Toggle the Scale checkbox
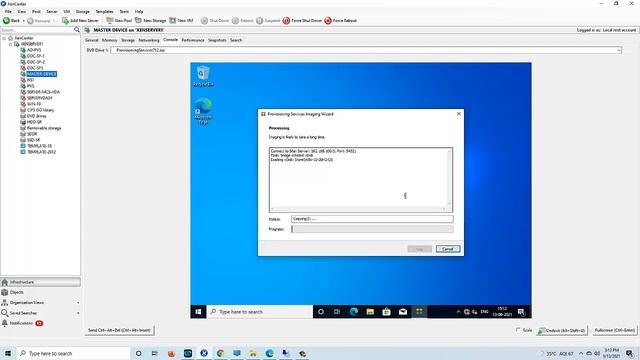640x360 pixels. click(x=518, y=330)
